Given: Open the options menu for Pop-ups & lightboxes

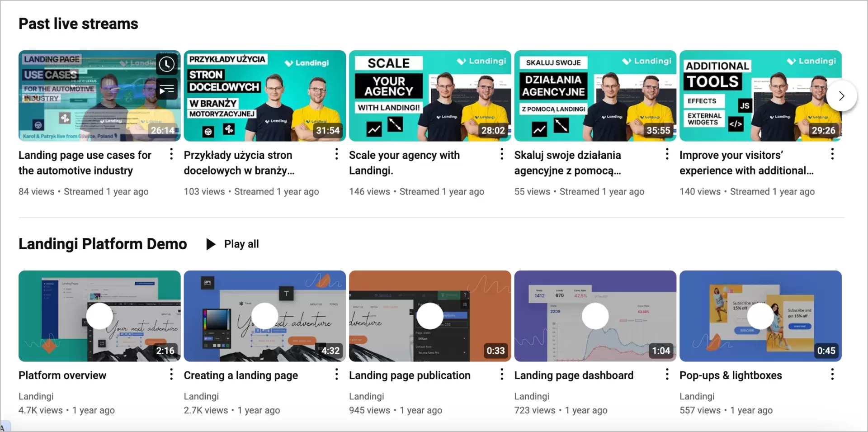Looking at the screenshot, I should pos(832,375).
